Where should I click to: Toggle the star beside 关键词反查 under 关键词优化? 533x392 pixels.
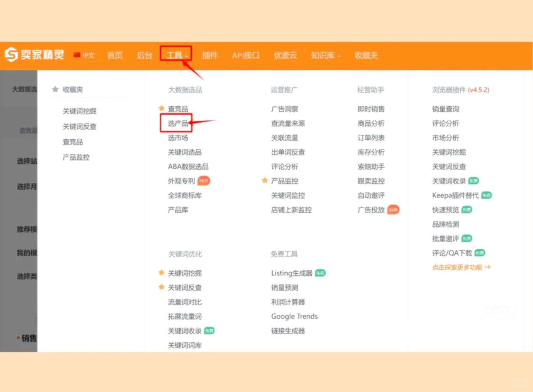[162, 287]
